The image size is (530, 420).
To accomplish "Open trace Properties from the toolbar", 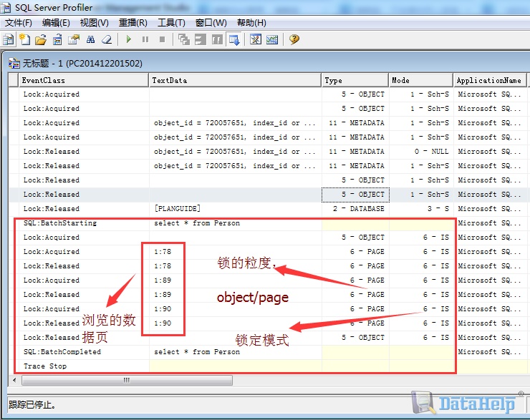I will point(74,39).
